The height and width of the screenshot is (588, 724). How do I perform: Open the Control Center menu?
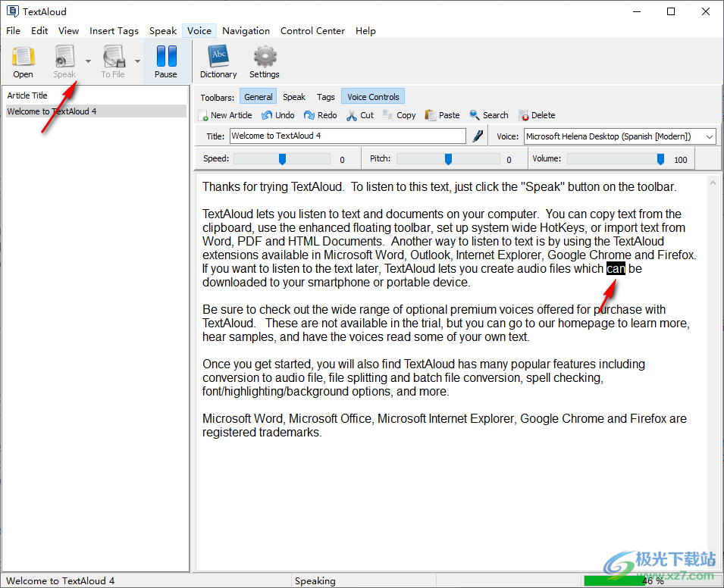(312, 31)
